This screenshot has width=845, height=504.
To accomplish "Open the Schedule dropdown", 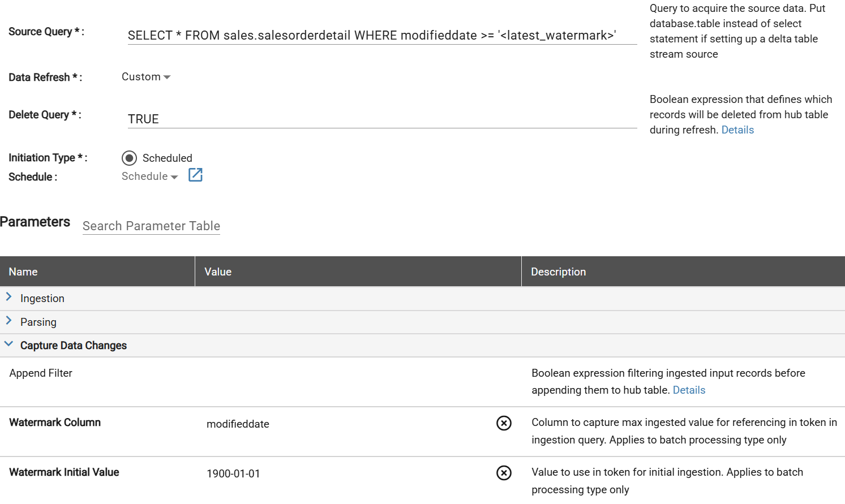I will click(x=149, y=176).
